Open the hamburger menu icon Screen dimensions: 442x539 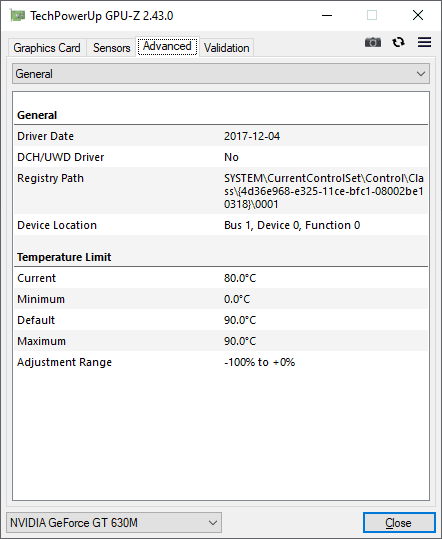424,42
